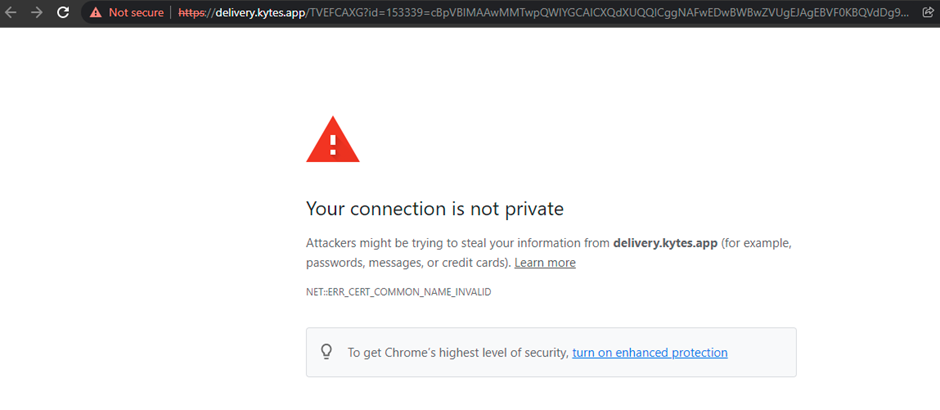This screenshot has width=940, height=410.
Task: Click the small red warning triangle in address bar
Action: [x=95, y=13]
